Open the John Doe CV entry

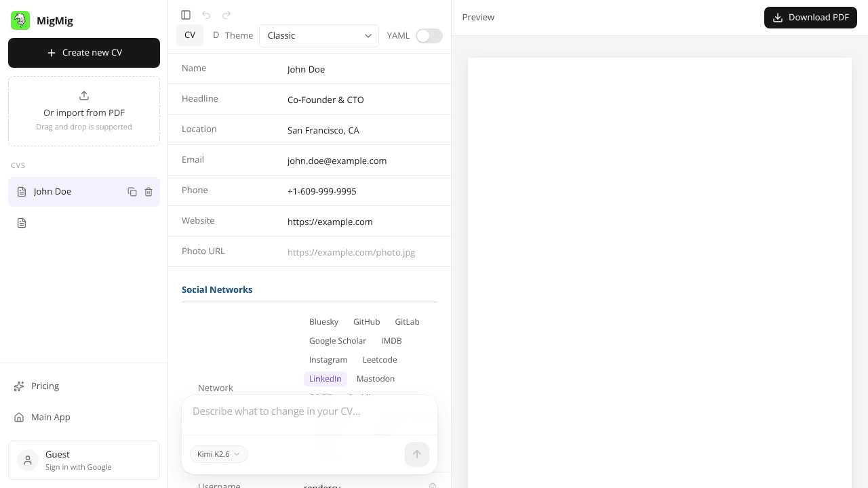pos(84,192)
